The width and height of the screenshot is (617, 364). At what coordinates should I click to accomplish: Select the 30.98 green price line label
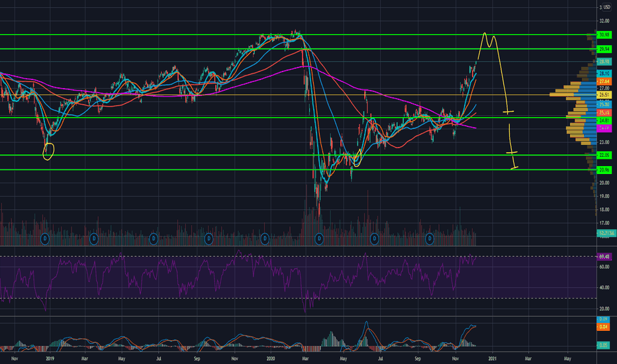tap(604, 35)
